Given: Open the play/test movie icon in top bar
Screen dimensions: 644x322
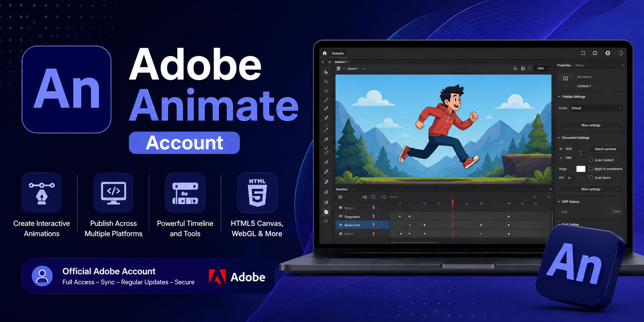Looking at the screenshot, I should [x=595, y=53].
